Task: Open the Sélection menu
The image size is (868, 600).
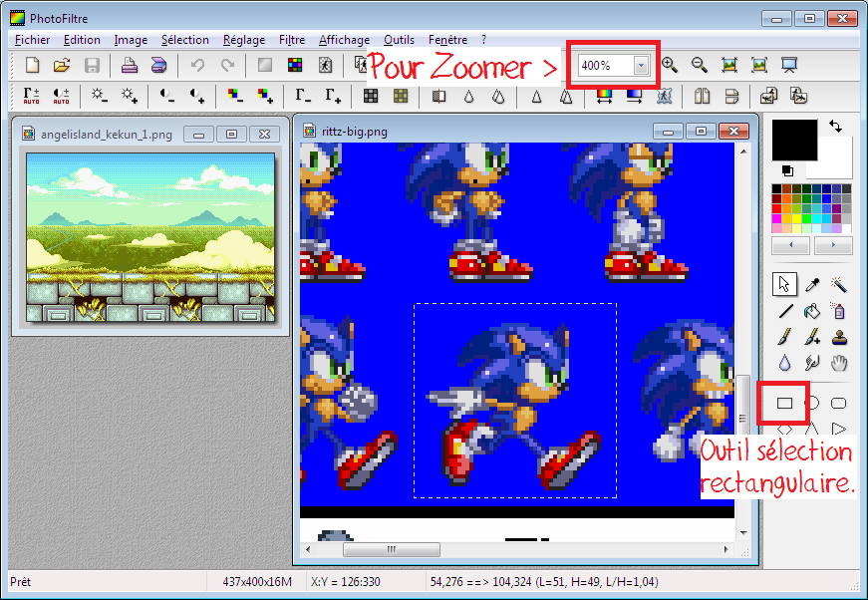Action: point(185,40)
